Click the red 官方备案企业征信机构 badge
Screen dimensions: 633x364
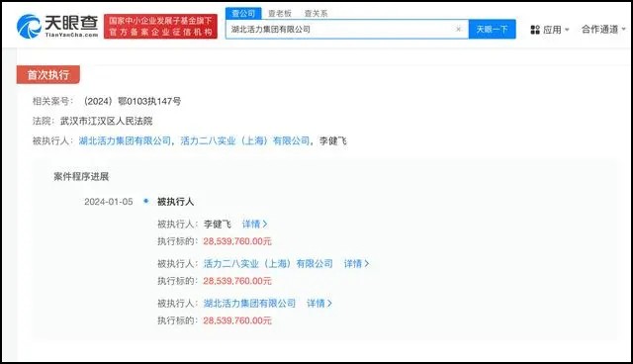pyautogui.click(x=160, y=27)
